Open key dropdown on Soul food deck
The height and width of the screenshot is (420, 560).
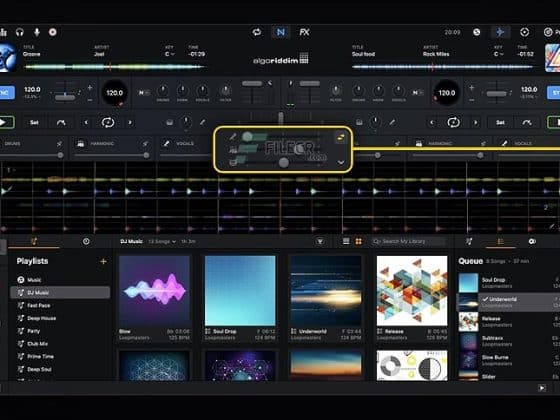(499, 54)
